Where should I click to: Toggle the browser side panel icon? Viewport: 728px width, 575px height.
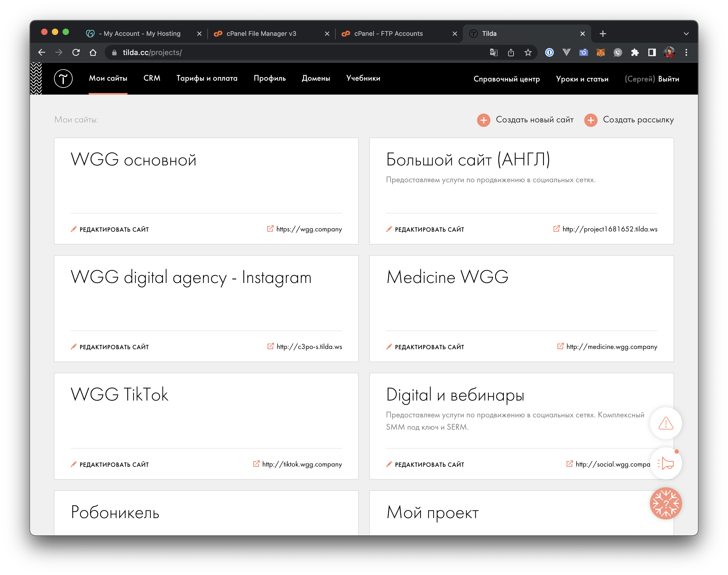click(x=652, y=53)
